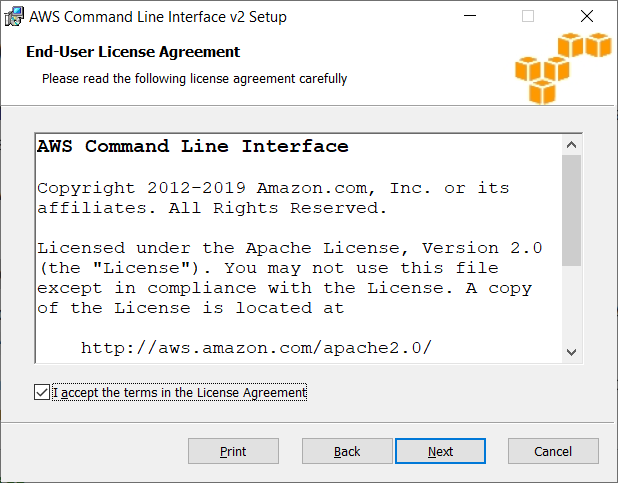
Task: Click scrollbar track below the thumb
Action: pos(571,304)
